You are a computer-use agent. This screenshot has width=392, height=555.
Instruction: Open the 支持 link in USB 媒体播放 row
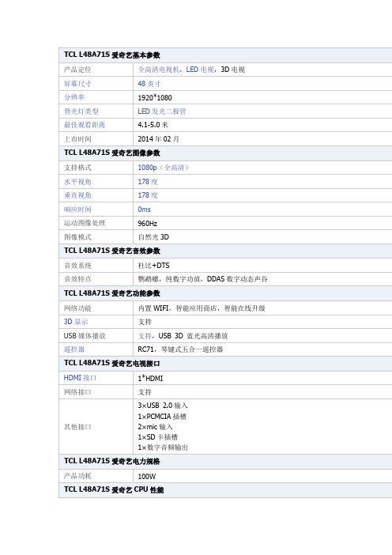pyautogui.click(x=145, y=336)
